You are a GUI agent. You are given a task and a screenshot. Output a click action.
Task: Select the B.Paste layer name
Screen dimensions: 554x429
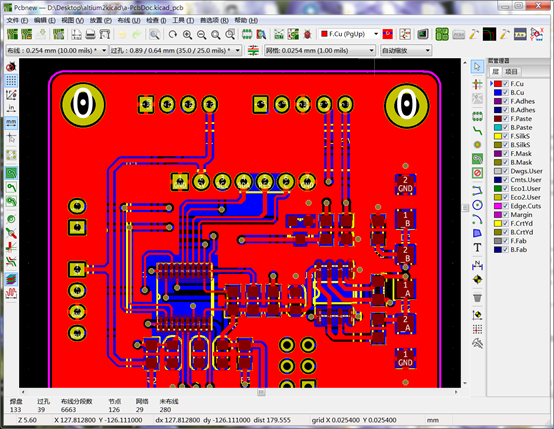coord(521,128)
